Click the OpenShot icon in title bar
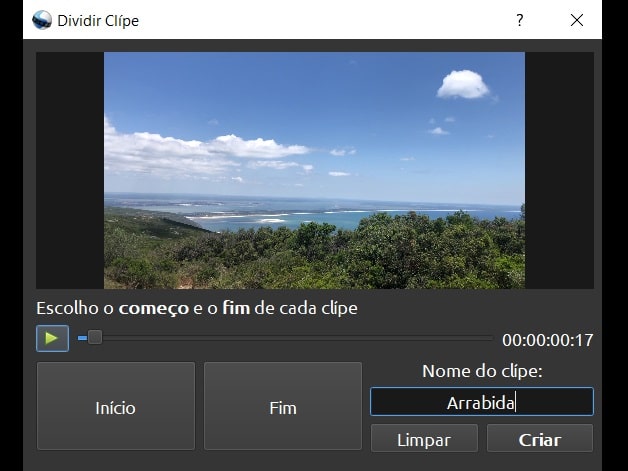The width and height of the screenshot is (628, 471). pyautogui.click(x=42, y=20)
